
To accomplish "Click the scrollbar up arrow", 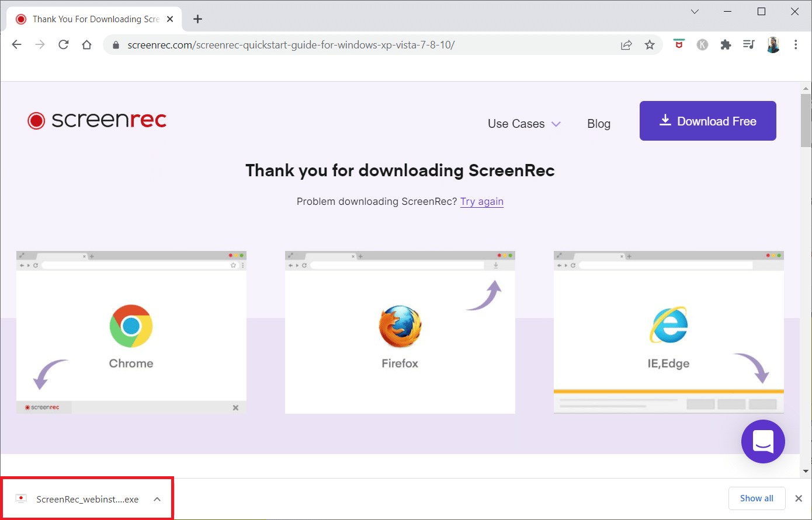I will pyautogui.click(x=806, y=88).
